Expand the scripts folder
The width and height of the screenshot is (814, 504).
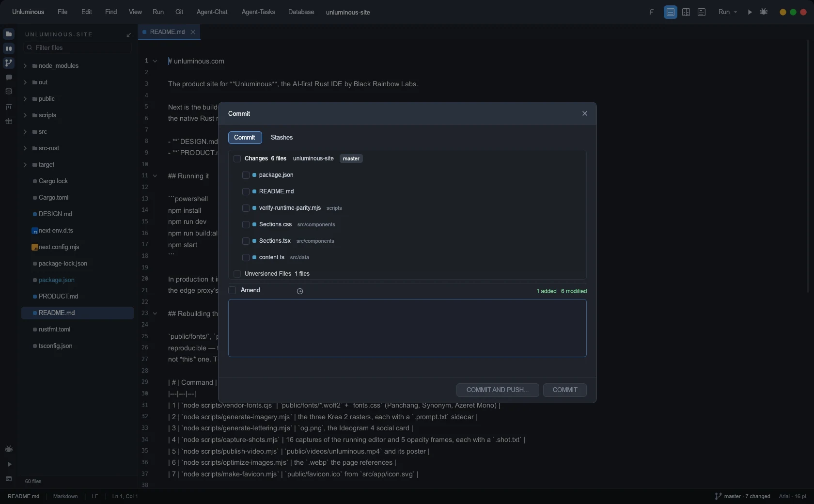(x=25, y=115)
